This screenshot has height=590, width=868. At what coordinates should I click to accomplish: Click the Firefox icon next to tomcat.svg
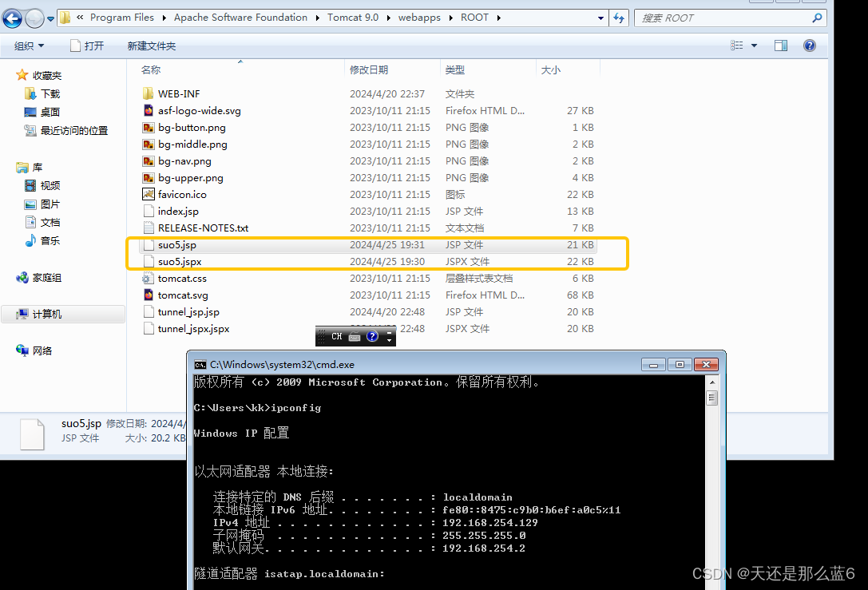[x=148, y=295]
